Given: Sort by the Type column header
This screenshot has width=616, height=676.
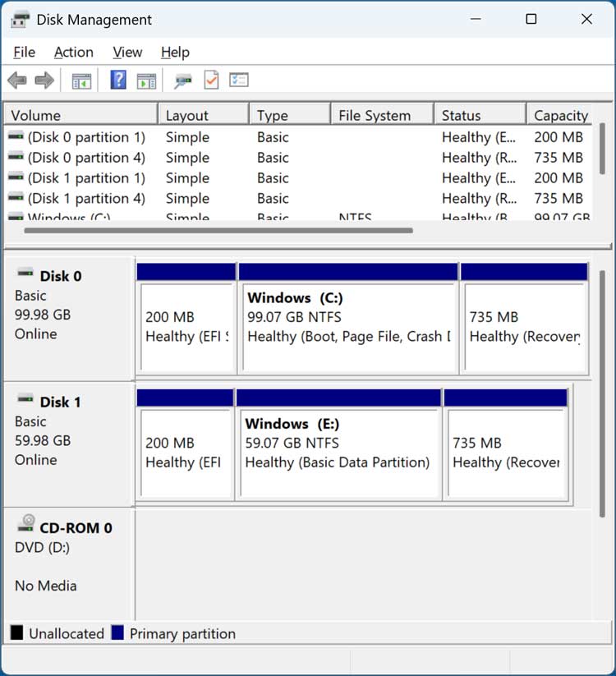Looking at the screenshot, I should [x=290, y=115].
